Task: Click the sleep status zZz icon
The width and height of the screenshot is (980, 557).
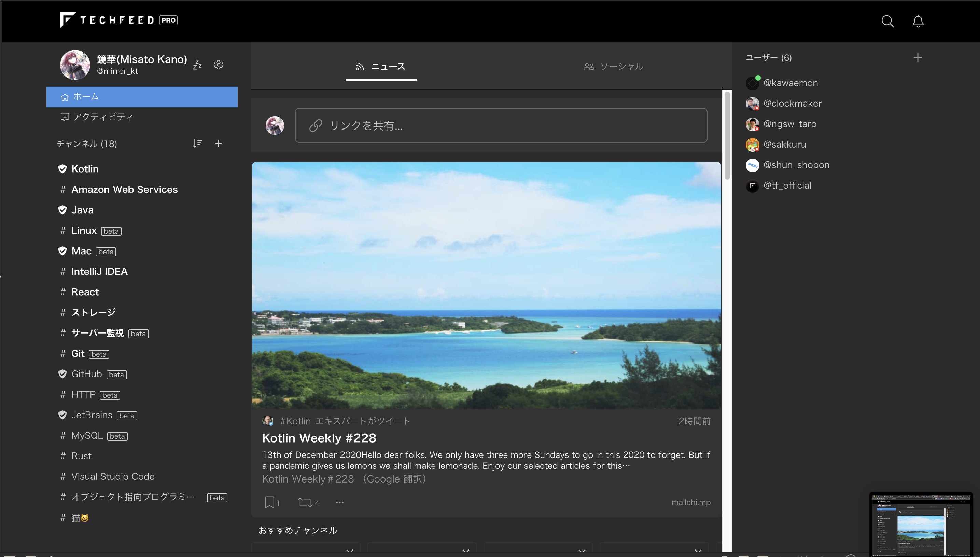Action: coord(197,65)
